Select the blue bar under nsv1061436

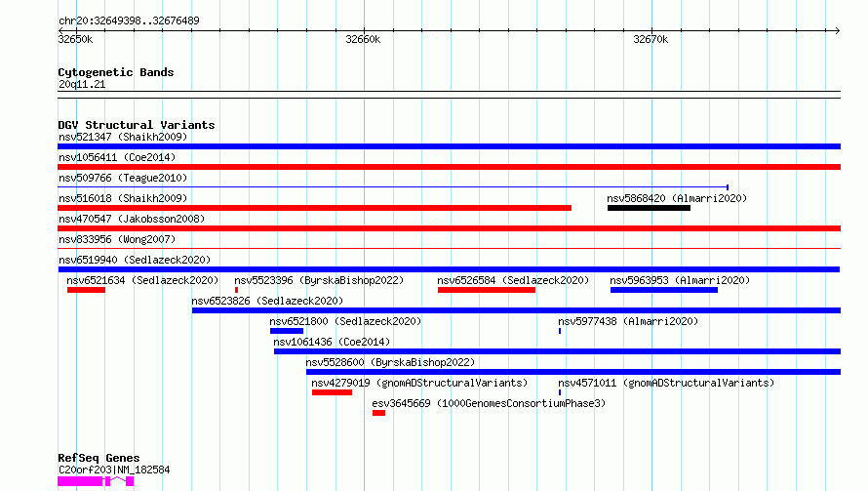[x=558, y=351]
